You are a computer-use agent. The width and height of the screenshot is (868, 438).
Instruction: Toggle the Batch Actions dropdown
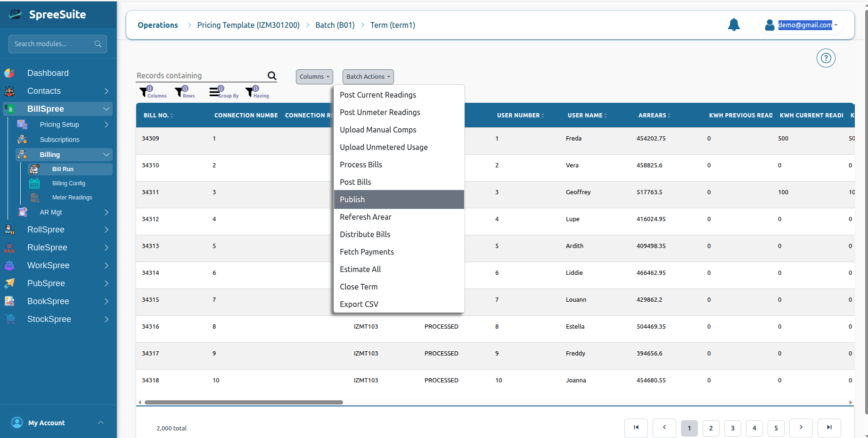(x=368, y=77)
